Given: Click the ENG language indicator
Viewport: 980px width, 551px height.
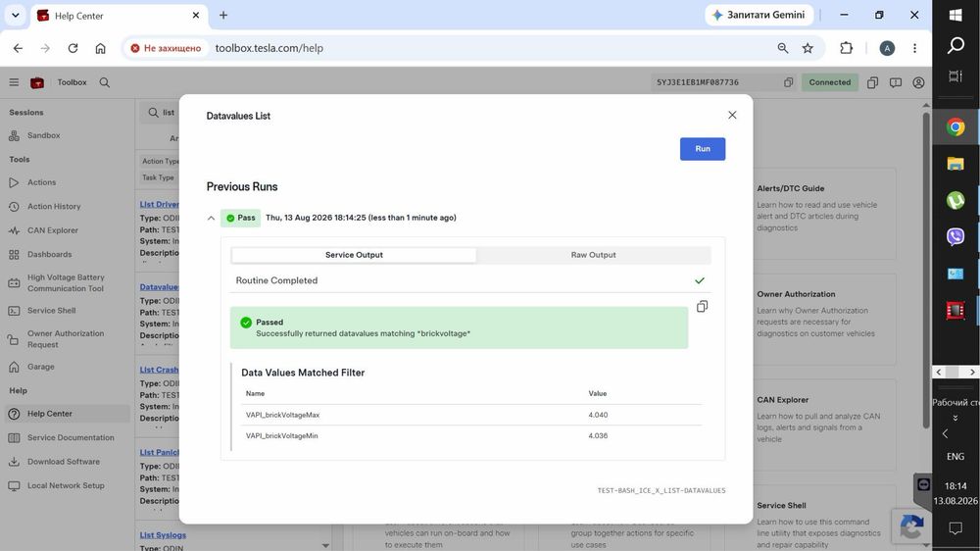Looking at the screenshot, I should (955, 457).
